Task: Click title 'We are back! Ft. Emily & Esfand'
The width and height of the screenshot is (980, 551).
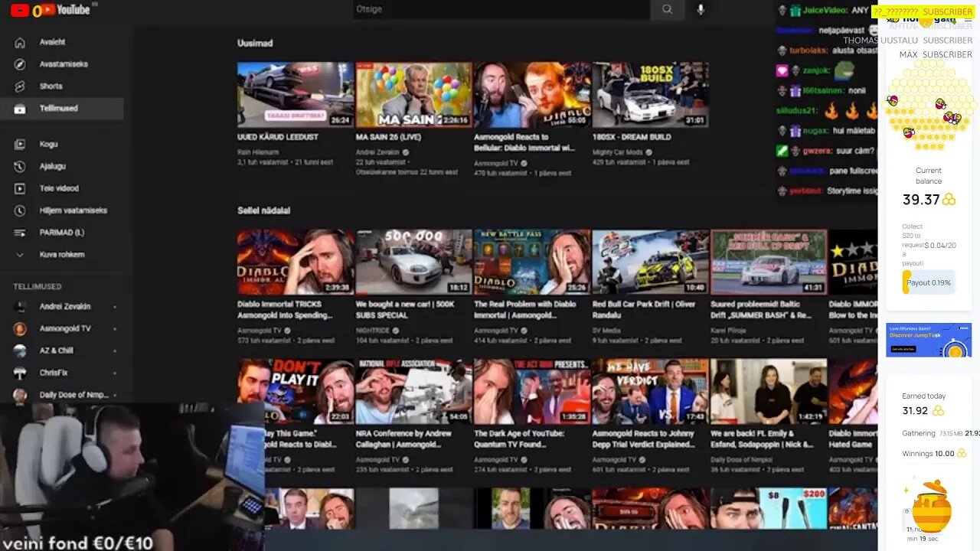Action: [x=763, y=439]
